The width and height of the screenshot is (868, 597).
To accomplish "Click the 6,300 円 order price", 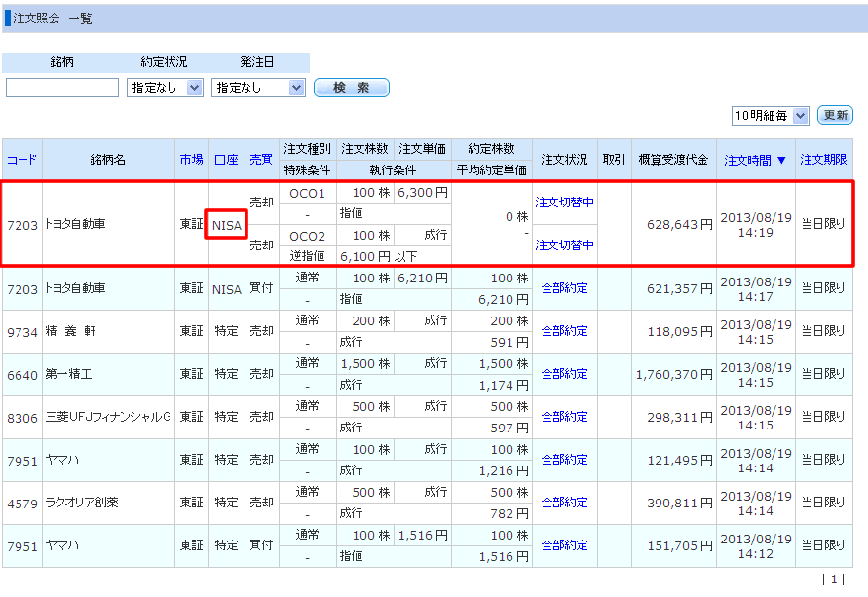I will click(423, 193).
